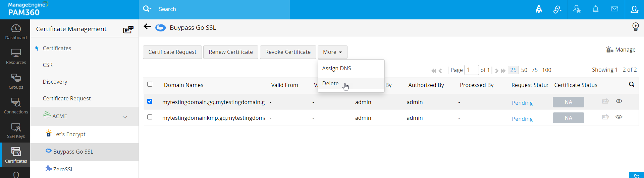Open the Resources sidebar icon
Image resolution: width=644 pixels, height=178 pixels.
[16, 57]
